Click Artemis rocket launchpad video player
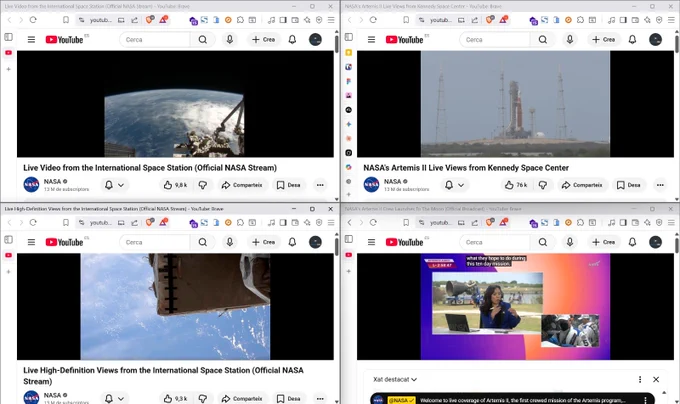This screenshot has width=680, height=404. coord(515,104)
